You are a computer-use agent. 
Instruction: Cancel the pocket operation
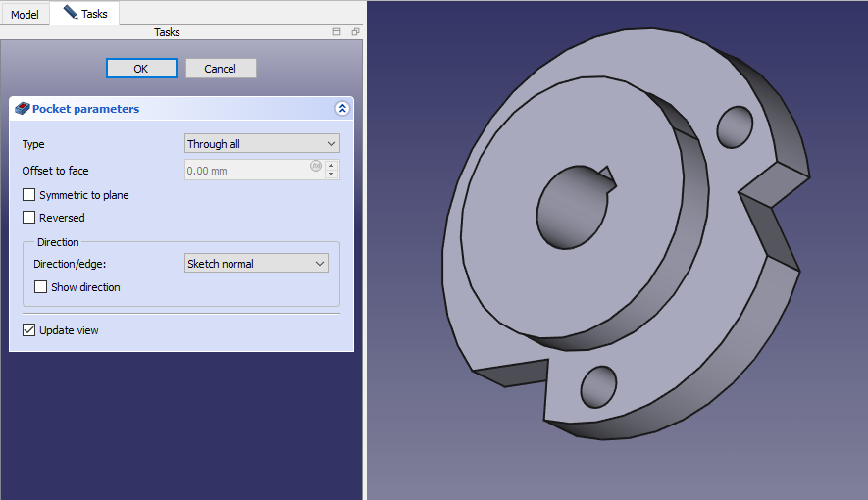[x=221, y=69]
